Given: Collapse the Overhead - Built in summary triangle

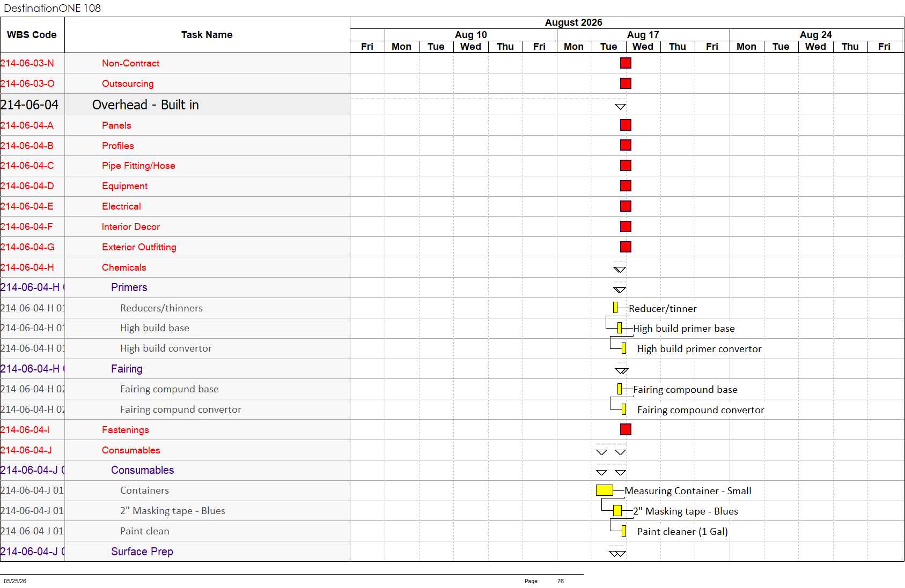Looking at the screenshot, I should pyautogui.click(x=621, y=107).
